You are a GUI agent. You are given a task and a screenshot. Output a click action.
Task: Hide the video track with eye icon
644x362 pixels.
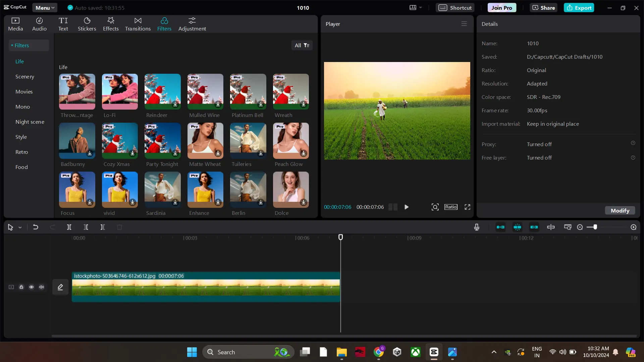coord(31,287)
